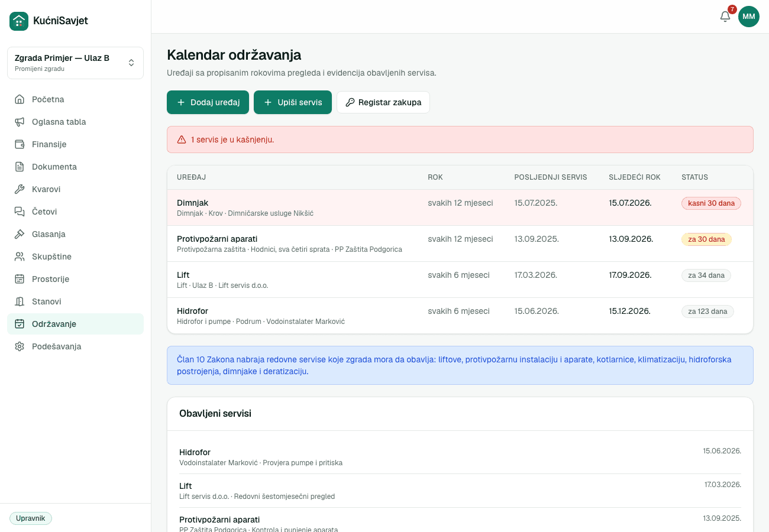Click the 'za 34 dana' status badge
This screenshot has width=769, height=532.
point(706,275)
